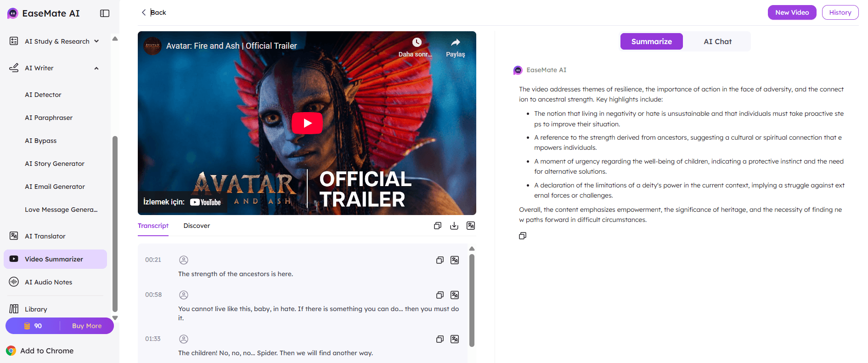Translate the entire transcript
Screen dimensions: 868x363
[x=471, y=226]
